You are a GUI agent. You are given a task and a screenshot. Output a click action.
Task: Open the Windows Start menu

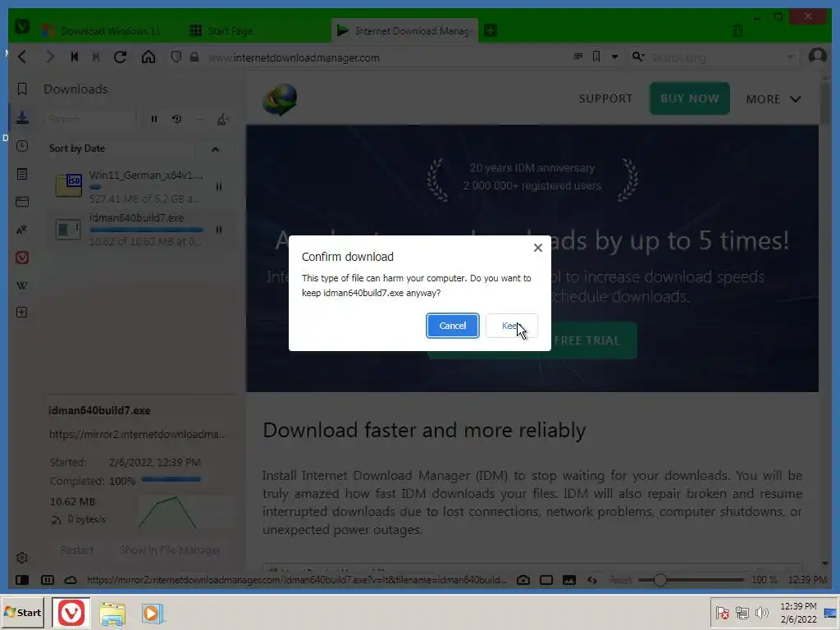click(22, 612)
